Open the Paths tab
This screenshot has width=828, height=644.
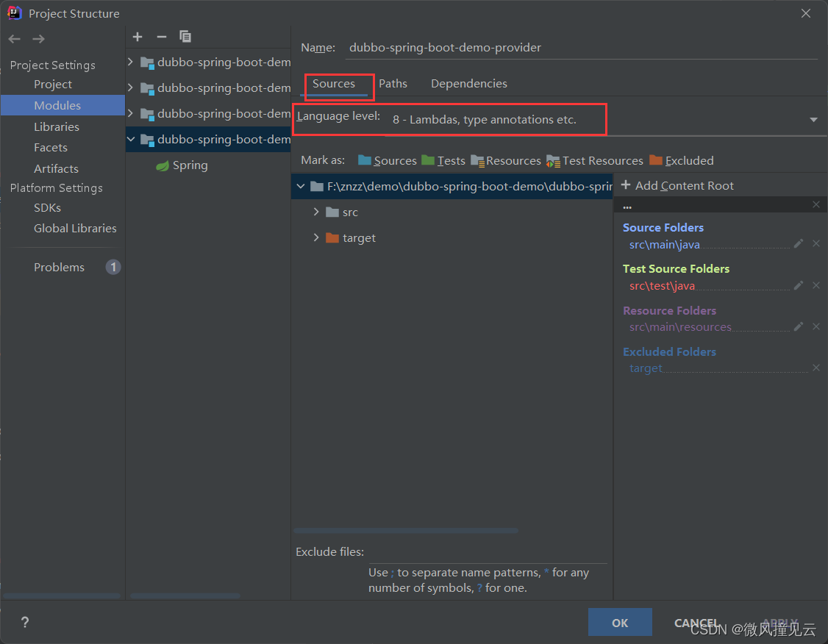pos(393,83)
